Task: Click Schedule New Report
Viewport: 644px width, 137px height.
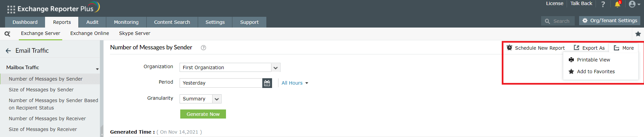Action: pos(536,48)
